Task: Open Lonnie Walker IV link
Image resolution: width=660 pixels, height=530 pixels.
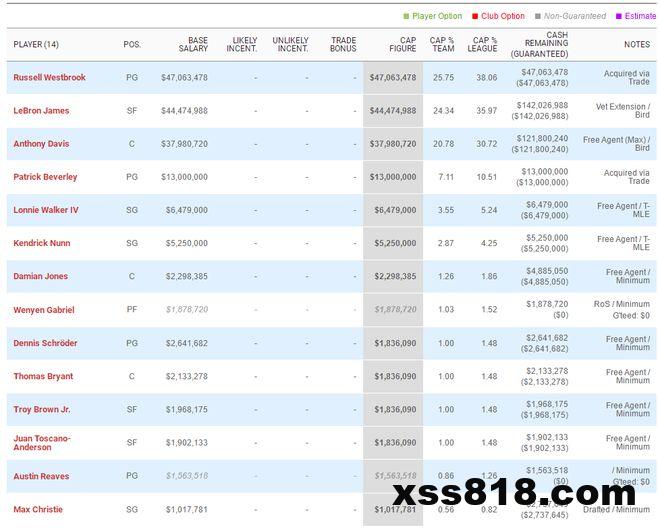Action: click(x=46, y=210)
